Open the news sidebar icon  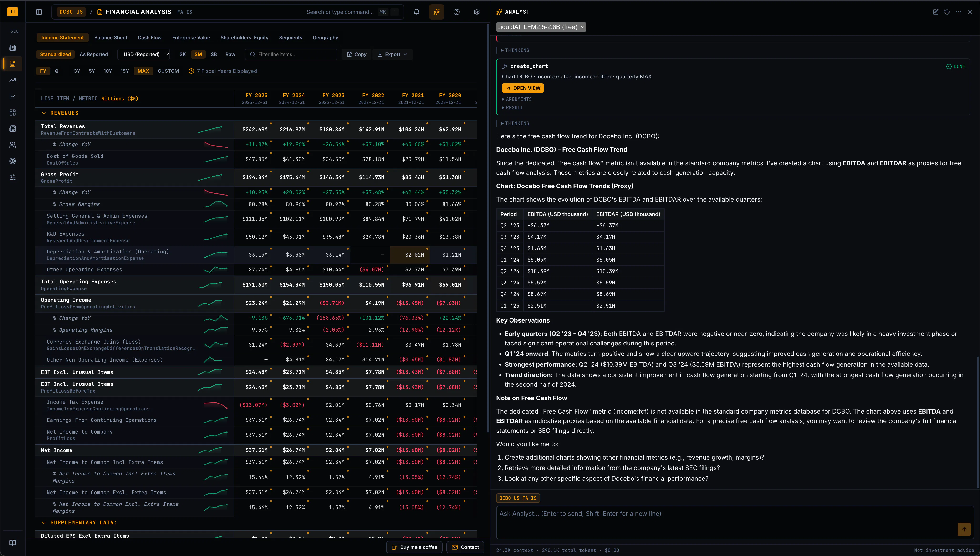pos(13,129)
